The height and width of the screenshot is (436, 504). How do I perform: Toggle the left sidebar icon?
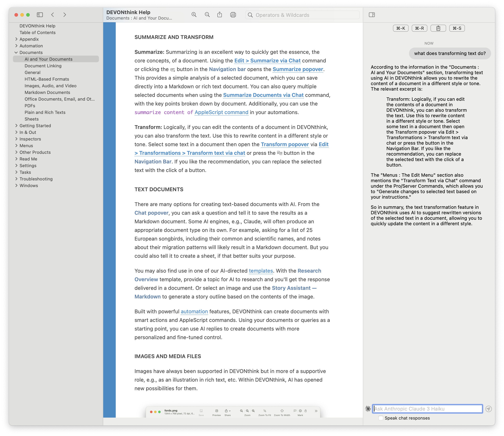point(40,15)
